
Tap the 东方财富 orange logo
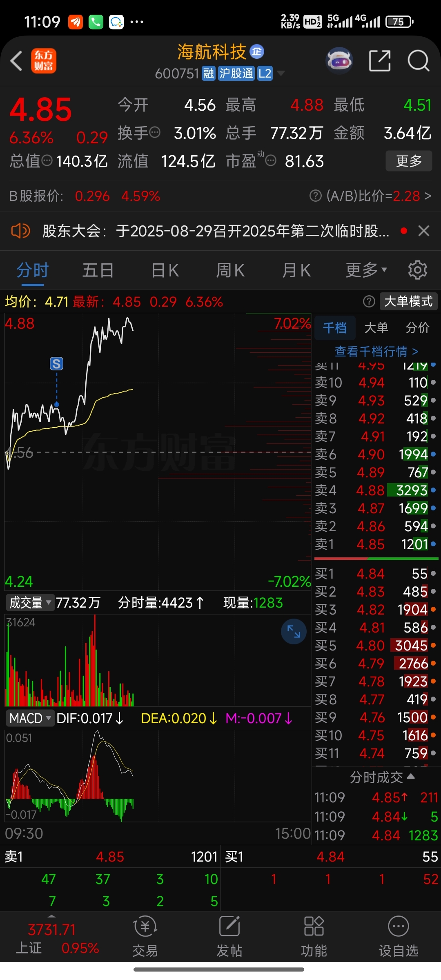coord(44,61)
